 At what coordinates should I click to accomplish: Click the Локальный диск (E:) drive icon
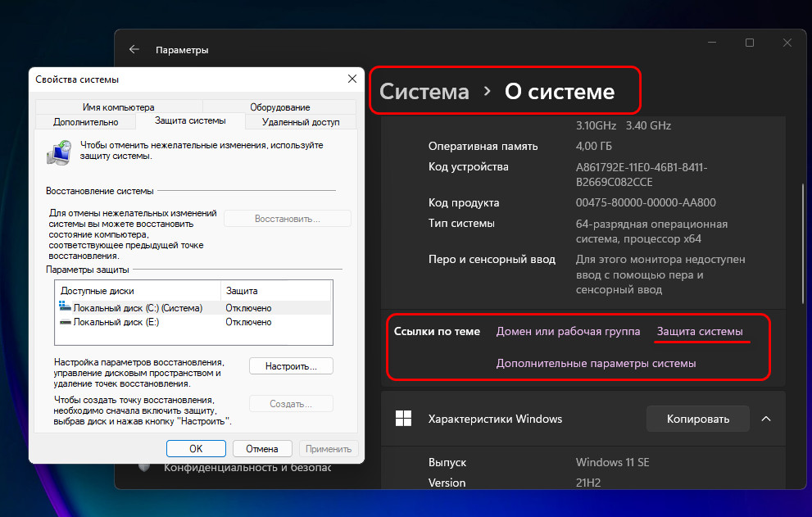click(65, 322)
